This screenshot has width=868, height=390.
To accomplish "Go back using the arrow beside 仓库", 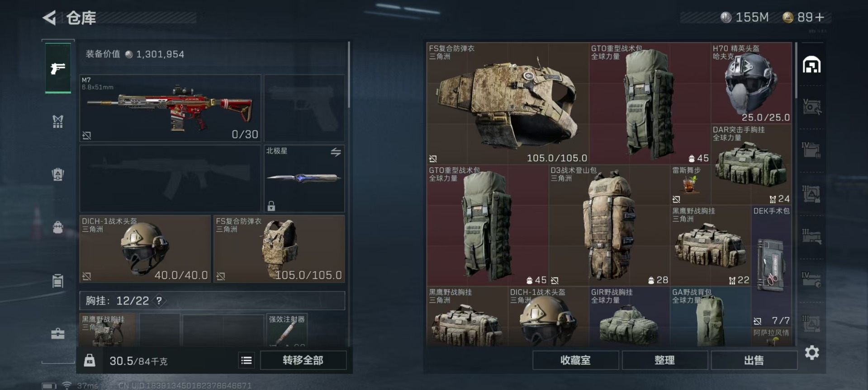I will 49,18.
